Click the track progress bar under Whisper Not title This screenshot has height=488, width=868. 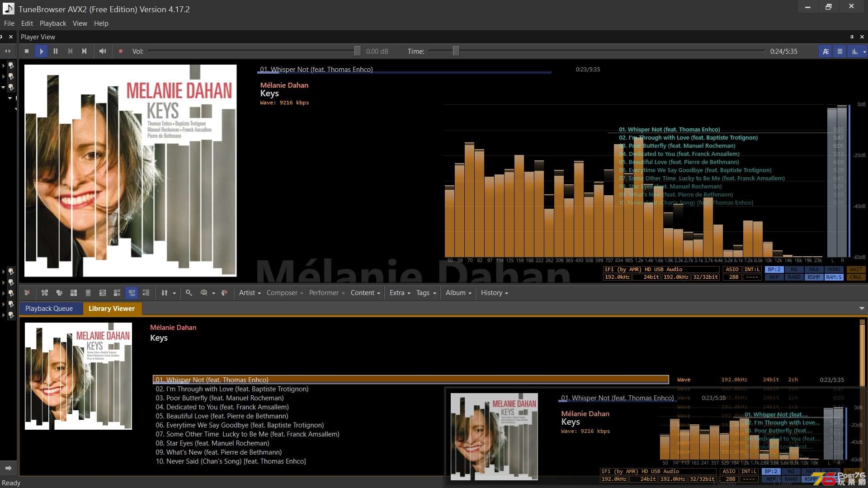point(404,72)
